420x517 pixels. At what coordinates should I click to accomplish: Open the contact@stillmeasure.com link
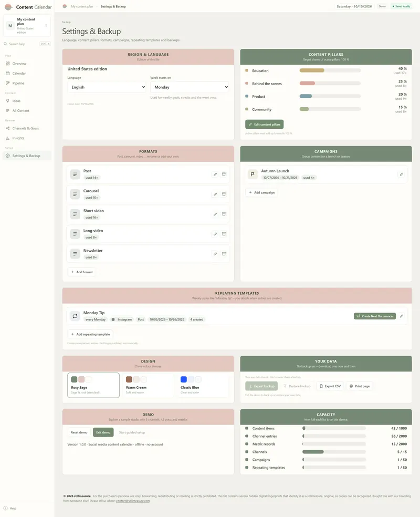coord(133,501)
